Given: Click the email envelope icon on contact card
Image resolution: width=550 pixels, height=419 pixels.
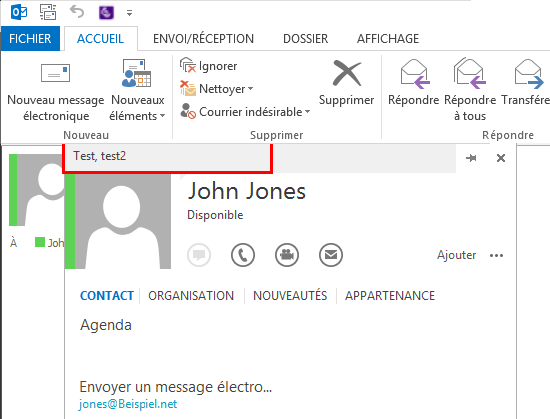Looking at the screenshot, I should click(x=331, y=255).
